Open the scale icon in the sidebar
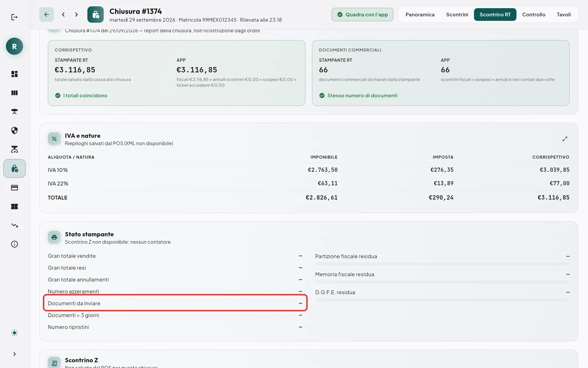 [x=14, y=149]
